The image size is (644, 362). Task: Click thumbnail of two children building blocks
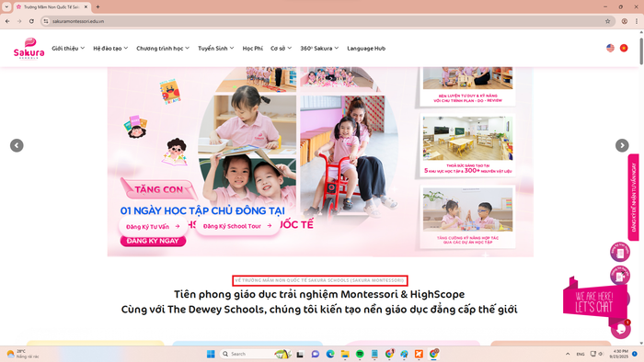(x=467, y=209)
